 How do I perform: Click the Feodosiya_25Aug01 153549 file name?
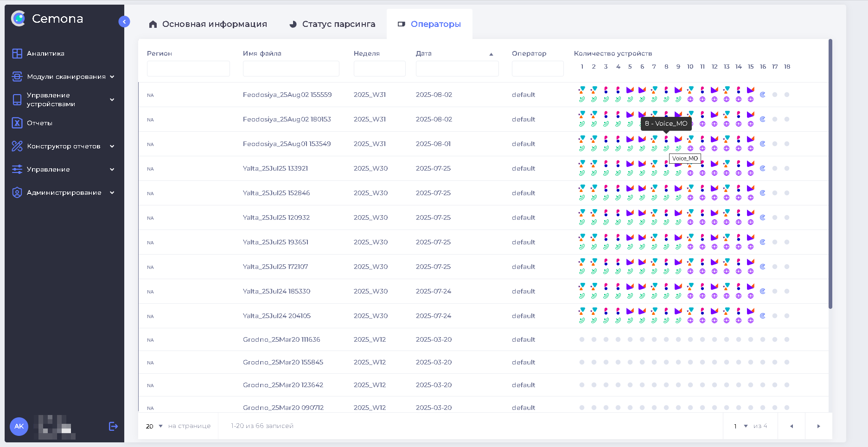[287, 144]
